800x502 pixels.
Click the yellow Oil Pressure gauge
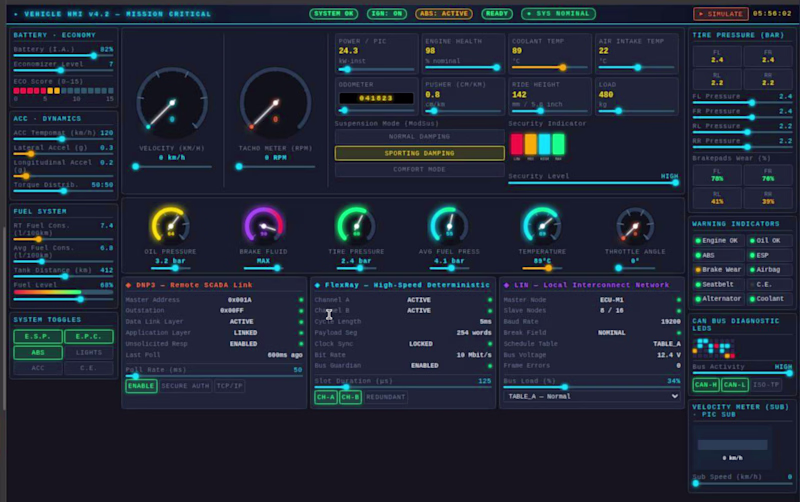coord(170,226)
